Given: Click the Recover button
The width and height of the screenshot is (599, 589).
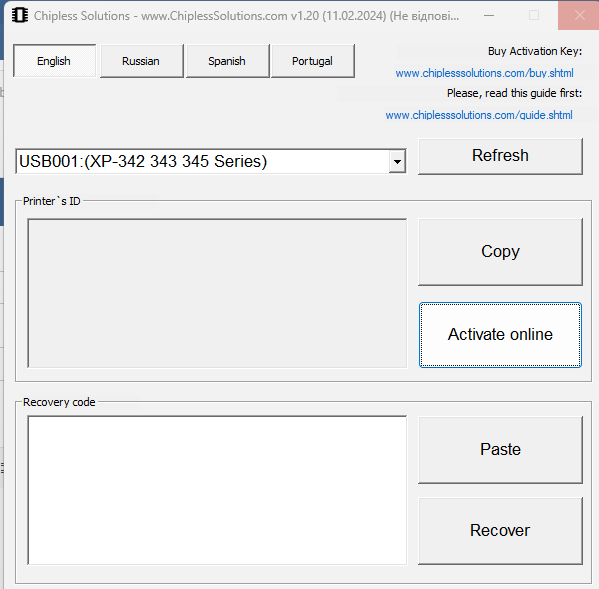Looking at the screenshot, I should click(500, 531).
